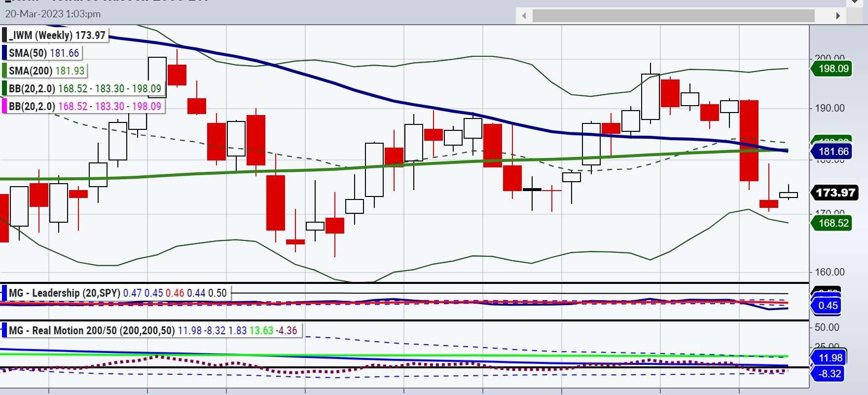This screenshot has width=868, height=395.
Task: Click the 173.97 last price tag
Action: (834, 193)
